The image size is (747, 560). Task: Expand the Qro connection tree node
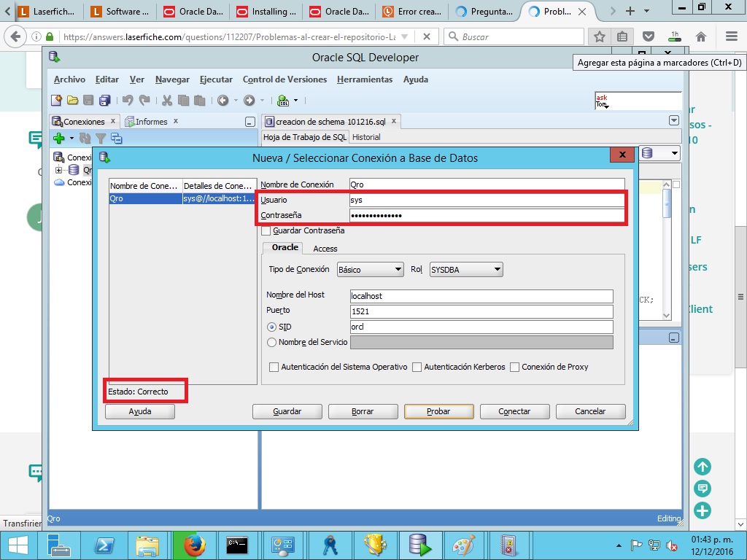58,170
